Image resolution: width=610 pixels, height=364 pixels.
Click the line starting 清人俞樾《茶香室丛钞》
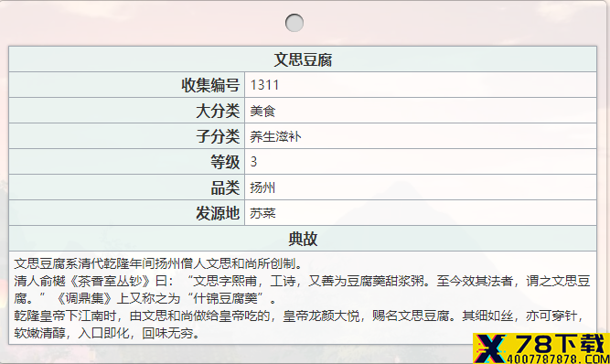pyautogui.click(x=302, y=281)
